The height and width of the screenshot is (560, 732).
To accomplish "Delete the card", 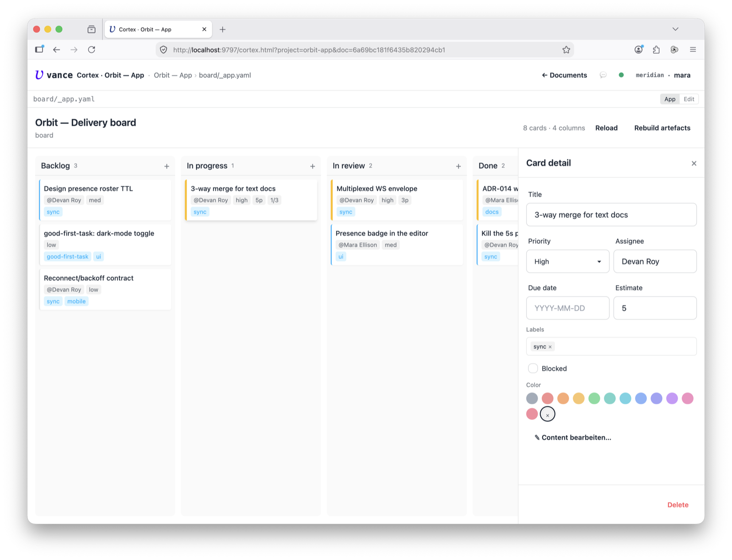I will point(678,505).
